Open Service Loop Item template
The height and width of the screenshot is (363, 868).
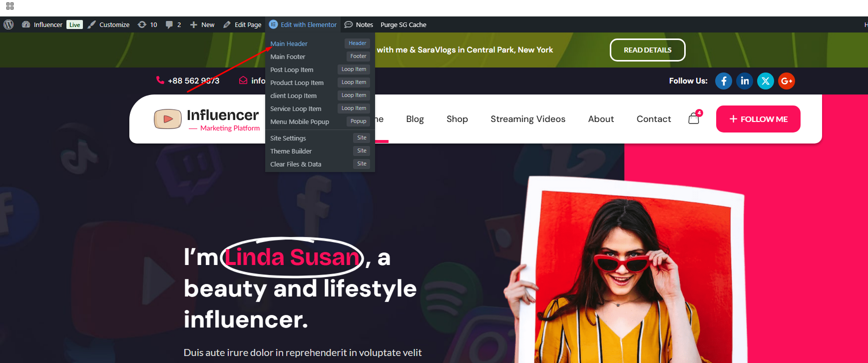(296, 108)
